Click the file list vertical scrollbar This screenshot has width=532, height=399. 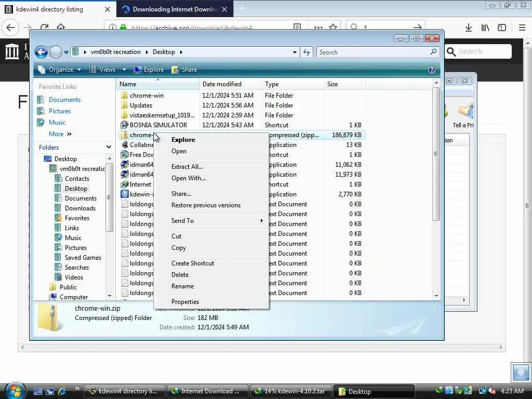436,154
